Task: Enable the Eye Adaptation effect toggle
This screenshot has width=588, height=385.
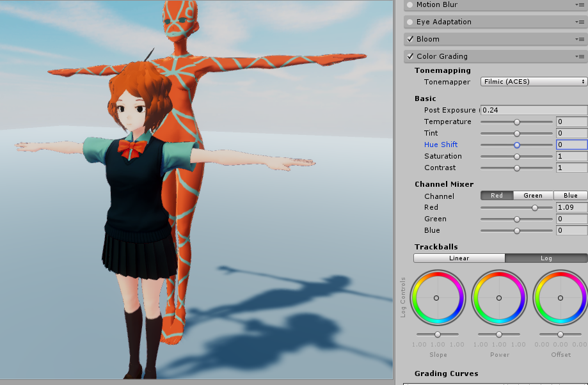Action: pos(410,22)
